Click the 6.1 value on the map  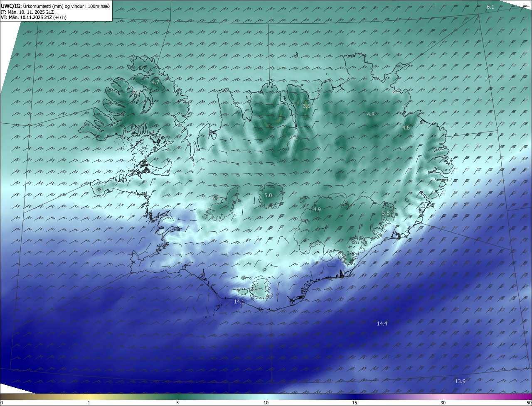pyautogui.click(x=490, y=7)
